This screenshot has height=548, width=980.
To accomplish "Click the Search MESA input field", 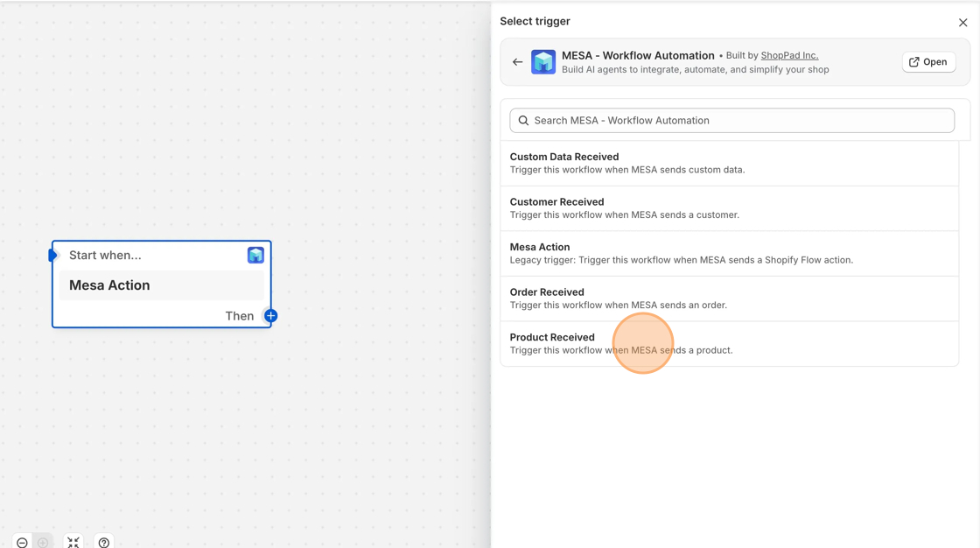I will coord(731,121).
